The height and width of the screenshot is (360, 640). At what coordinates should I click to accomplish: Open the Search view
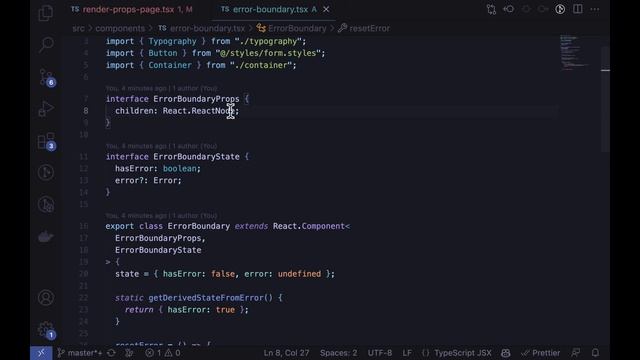pyautogui.click(x=46, y=44)
